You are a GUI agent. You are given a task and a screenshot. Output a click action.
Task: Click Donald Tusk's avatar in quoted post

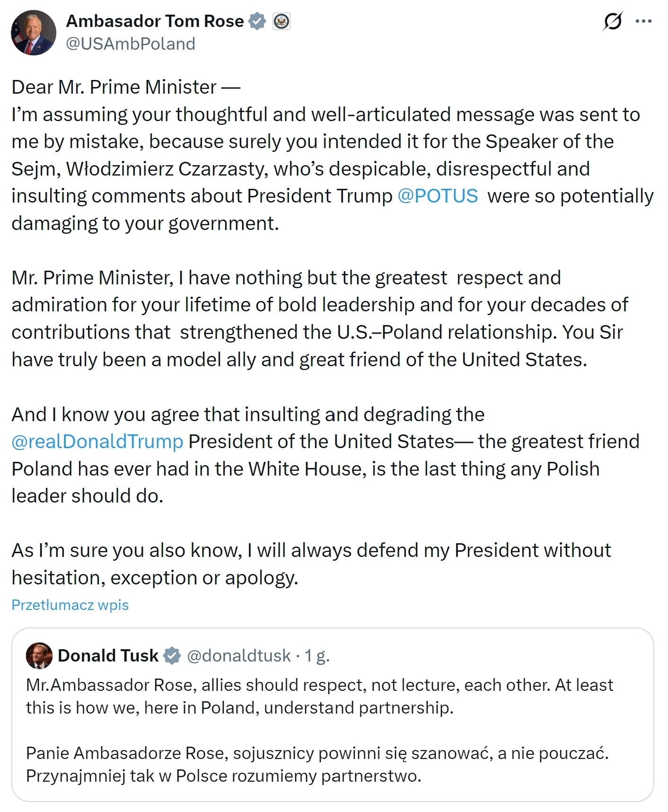(x=39, y=655)
